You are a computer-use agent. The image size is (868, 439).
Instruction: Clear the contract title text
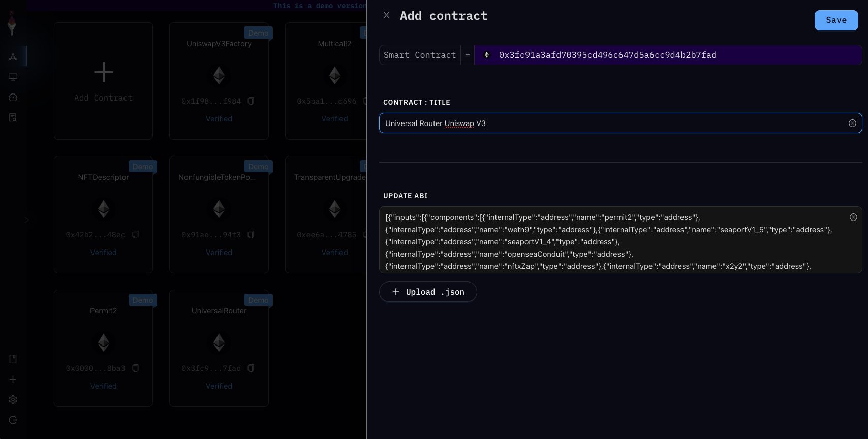[852, 123]
